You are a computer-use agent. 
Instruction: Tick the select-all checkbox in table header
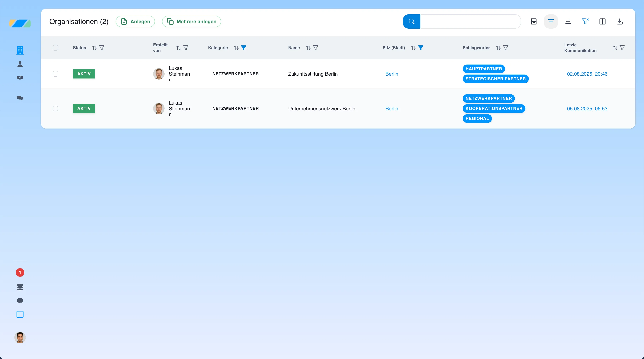point(55,48)
